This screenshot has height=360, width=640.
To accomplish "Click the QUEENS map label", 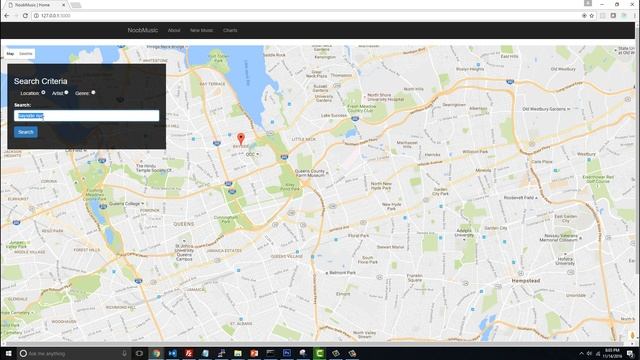I will pos(184,224).
